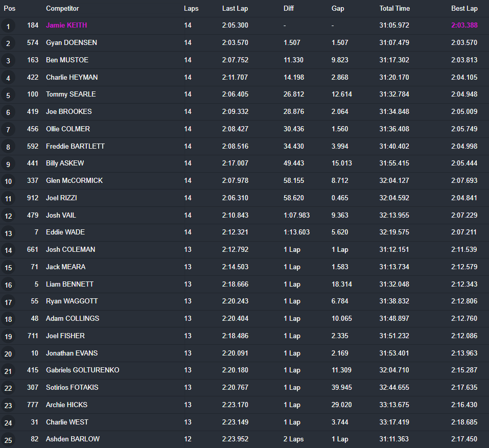Sort by the Competitor column header
489x448 pixels.
62,8
